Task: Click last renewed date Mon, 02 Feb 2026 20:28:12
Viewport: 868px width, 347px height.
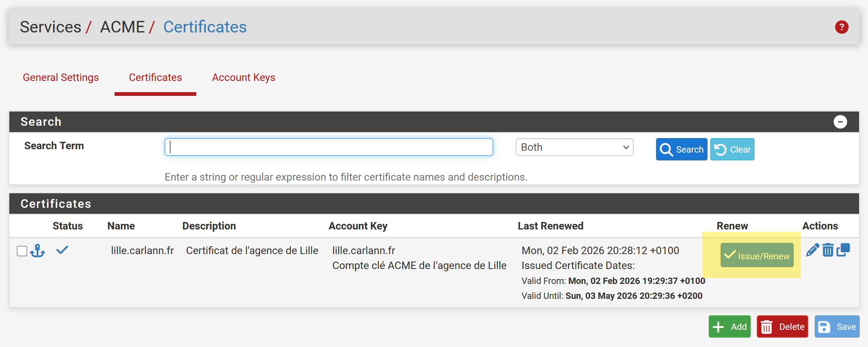Action: pyautogui.click(x=600, y=250)
